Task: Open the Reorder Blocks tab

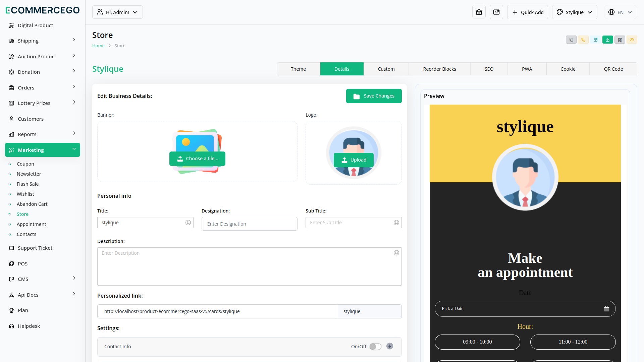Action: [x=439, y=69]
